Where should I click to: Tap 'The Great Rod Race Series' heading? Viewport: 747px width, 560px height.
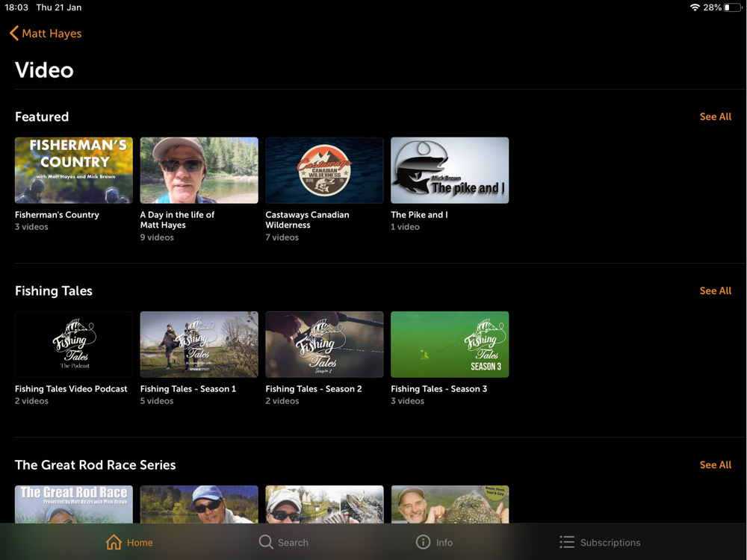point(96,464)
